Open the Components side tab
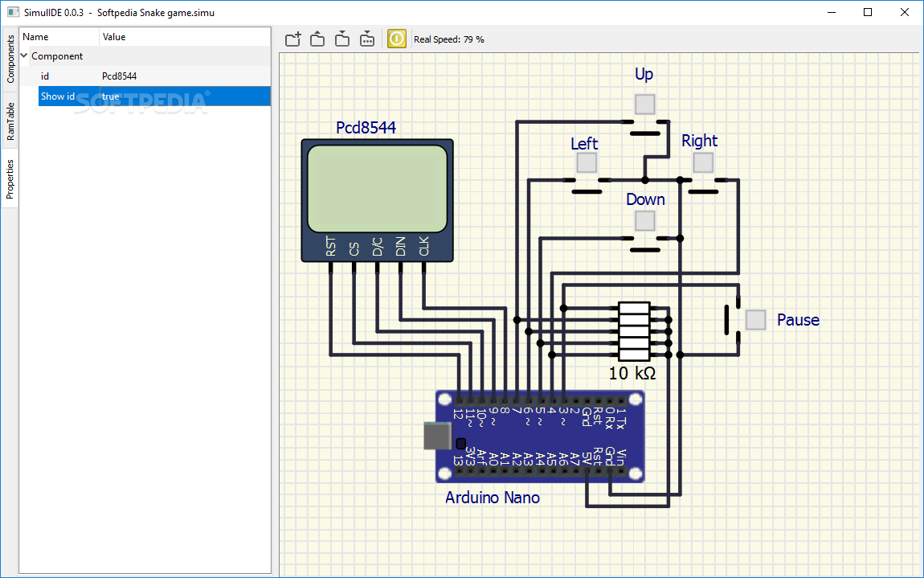 pyautogui.click(x=10, y=59)
